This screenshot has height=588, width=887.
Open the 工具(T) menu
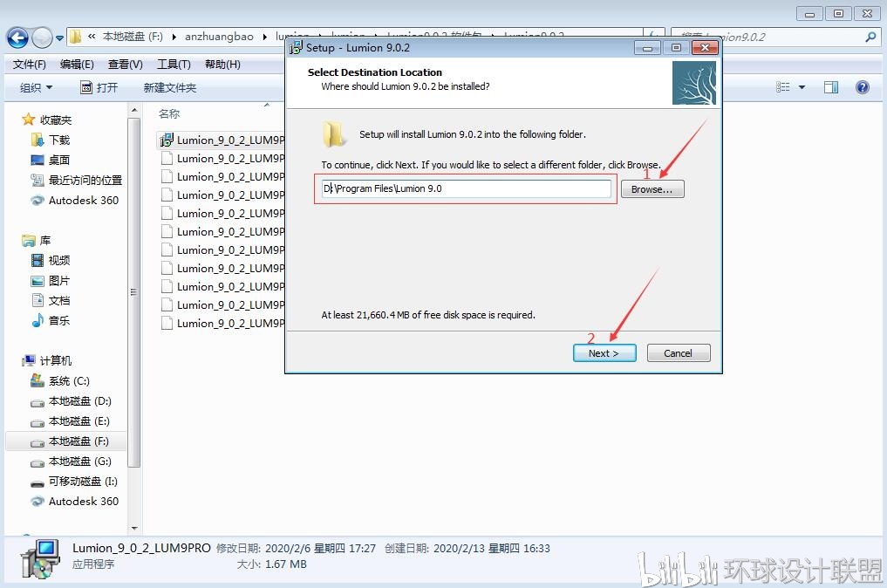174,65
